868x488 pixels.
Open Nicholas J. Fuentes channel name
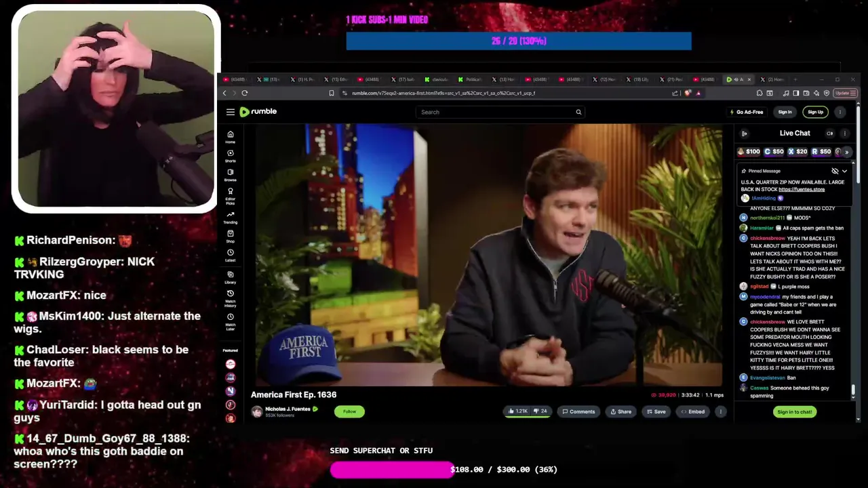point(288,409)
